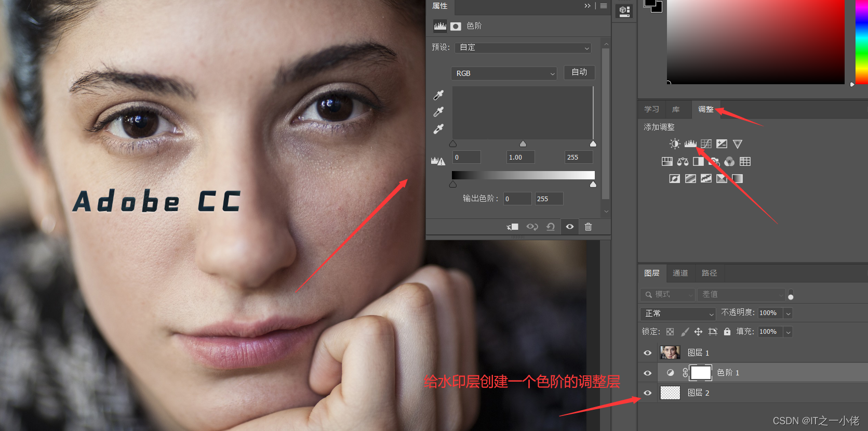Screen dimensions: 868x431
Task: Toggle lock position
Action: pos(698,332)
